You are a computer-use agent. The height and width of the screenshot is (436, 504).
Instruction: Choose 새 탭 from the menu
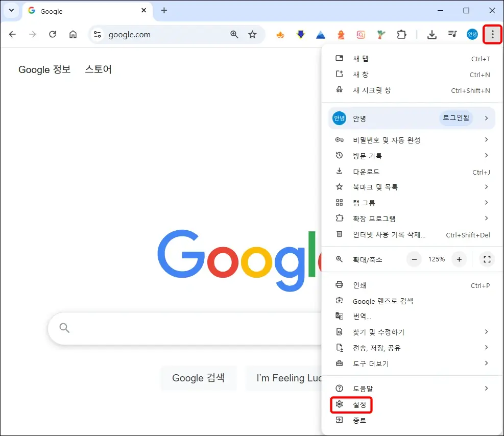[x=413, y=59]
